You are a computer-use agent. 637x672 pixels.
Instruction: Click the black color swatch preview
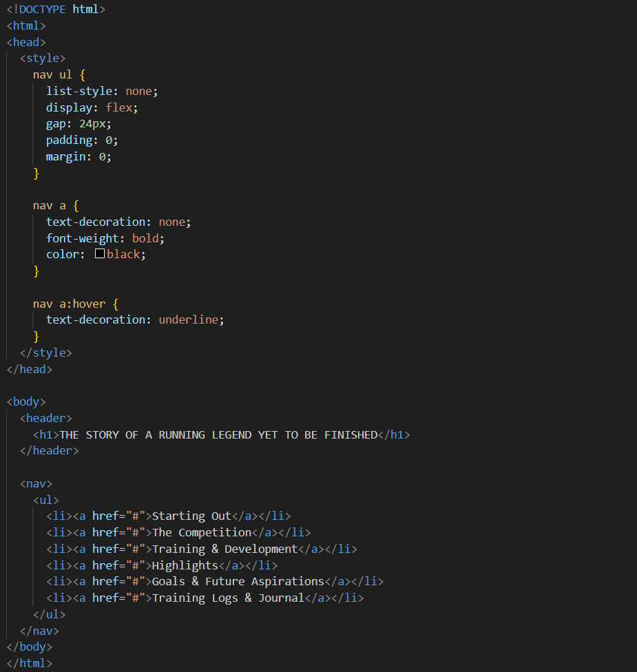[x=100, y=254]
